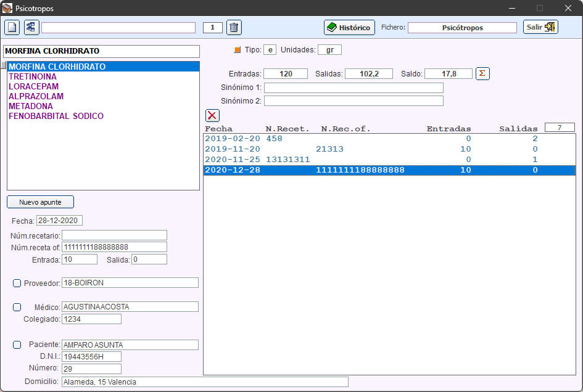Choose FENOBARBITAL SODICO from the list
Screen dimensions: 583x392
click(56, 116)
